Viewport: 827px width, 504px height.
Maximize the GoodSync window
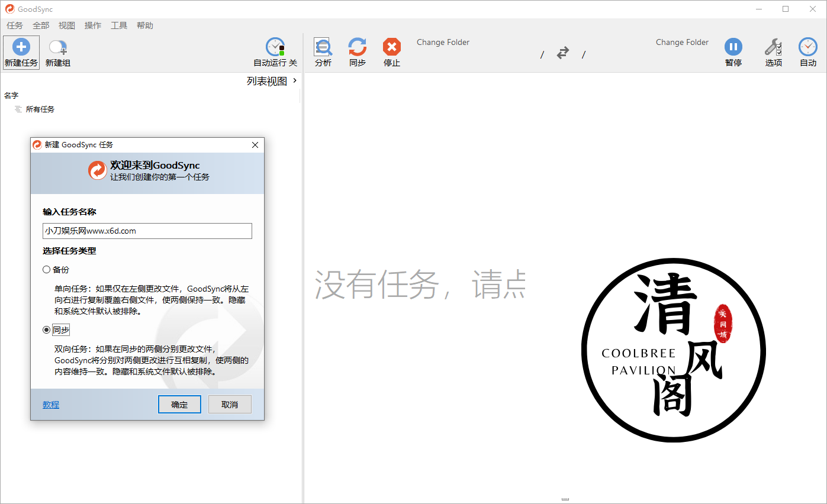(x=786, y=9)
